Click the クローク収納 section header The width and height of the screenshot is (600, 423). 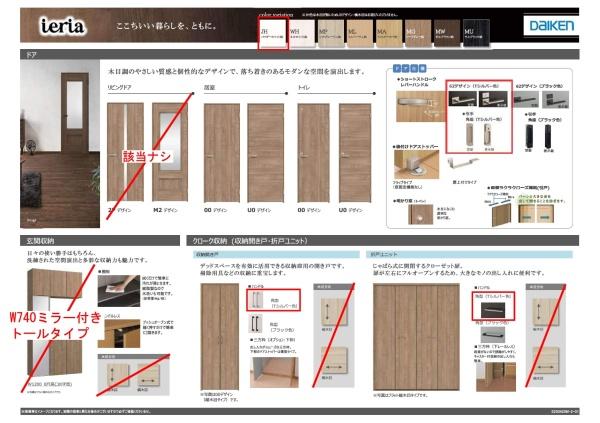click(383, 241)
